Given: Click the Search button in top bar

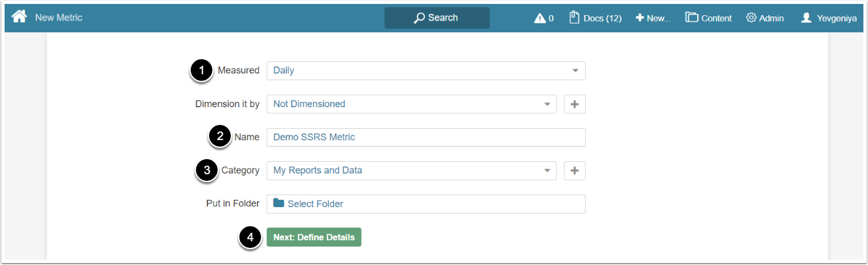Looking at the screenshot, I should click(437, 18).
